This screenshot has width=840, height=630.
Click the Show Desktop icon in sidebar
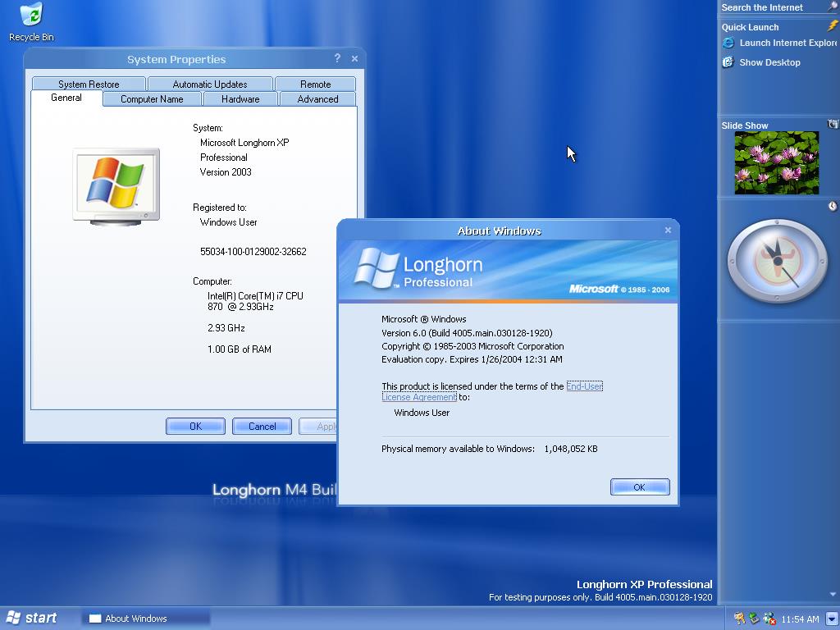(x=728, y=62)
